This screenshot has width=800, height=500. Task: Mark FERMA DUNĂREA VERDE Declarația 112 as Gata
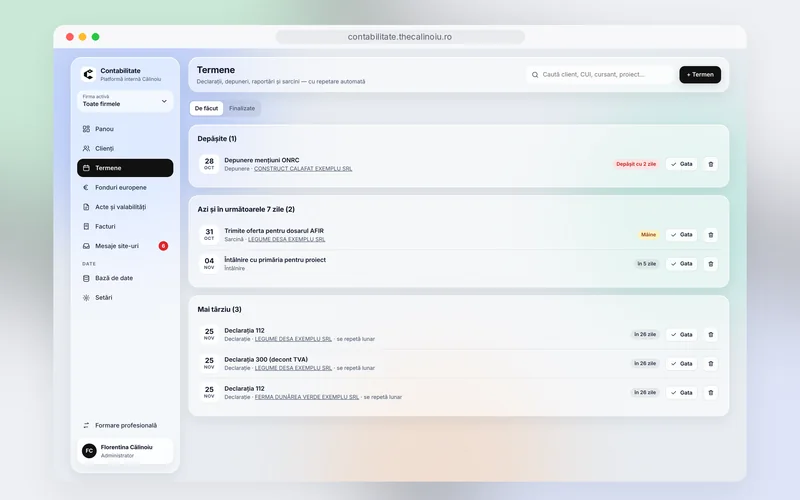[x=681, y=393]
